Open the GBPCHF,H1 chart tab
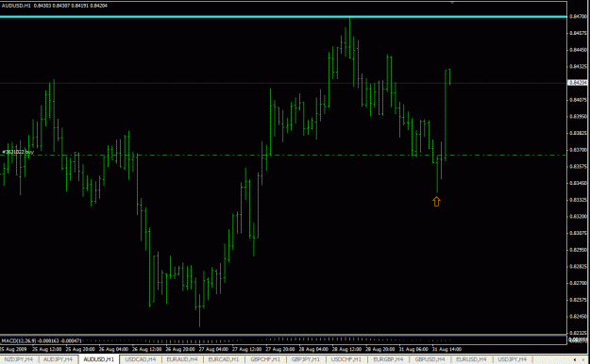Image resolution: width=590 pixels, height=364 pixels. pos(265,359)
